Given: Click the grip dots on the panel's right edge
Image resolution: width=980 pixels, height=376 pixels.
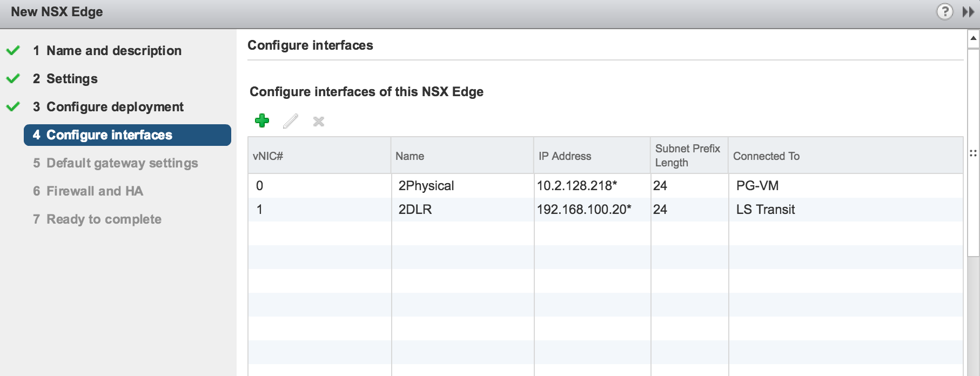Looking at the screenshot, I should coord(973,153).
